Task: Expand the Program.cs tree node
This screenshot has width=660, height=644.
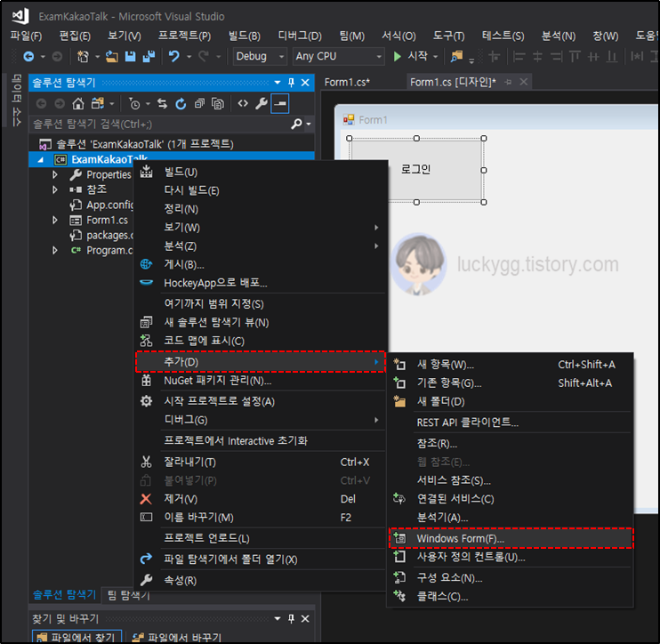Action: click(x=55, y=251)
